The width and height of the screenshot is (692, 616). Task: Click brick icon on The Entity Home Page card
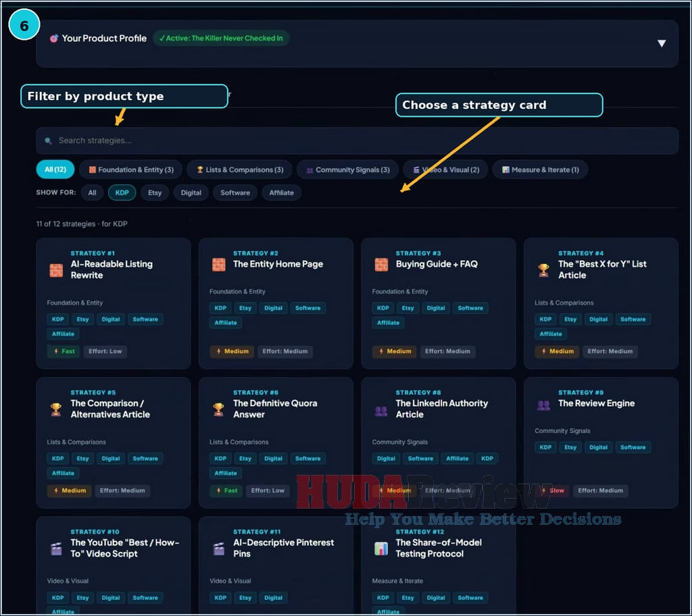(218, 264)
